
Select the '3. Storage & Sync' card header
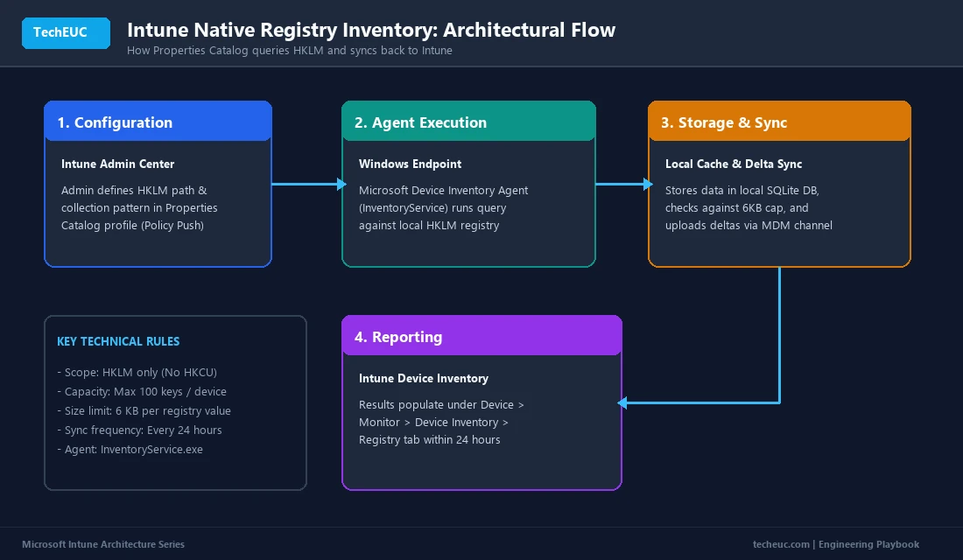tap(779, 122)
